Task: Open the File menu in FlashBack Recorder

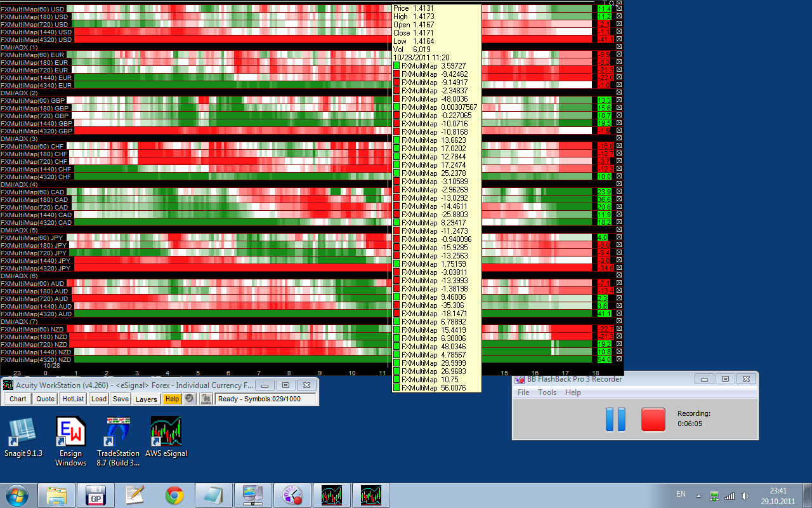Action: pyautogui.click(x=523, y=392)
